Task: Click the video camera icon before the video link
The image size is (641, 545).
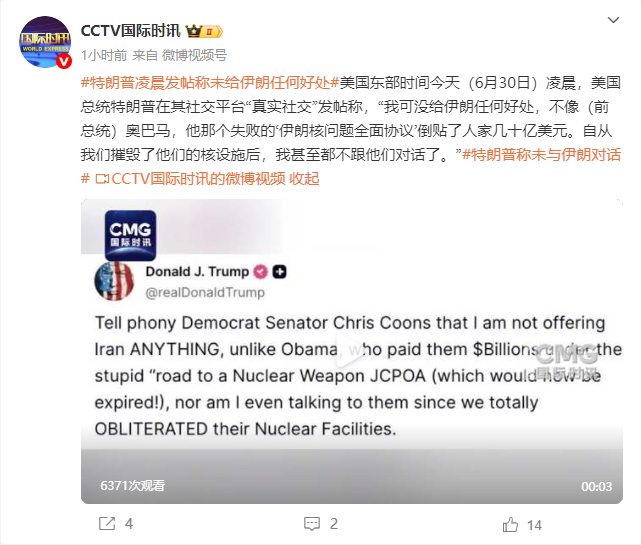Action: click(102, 179)
